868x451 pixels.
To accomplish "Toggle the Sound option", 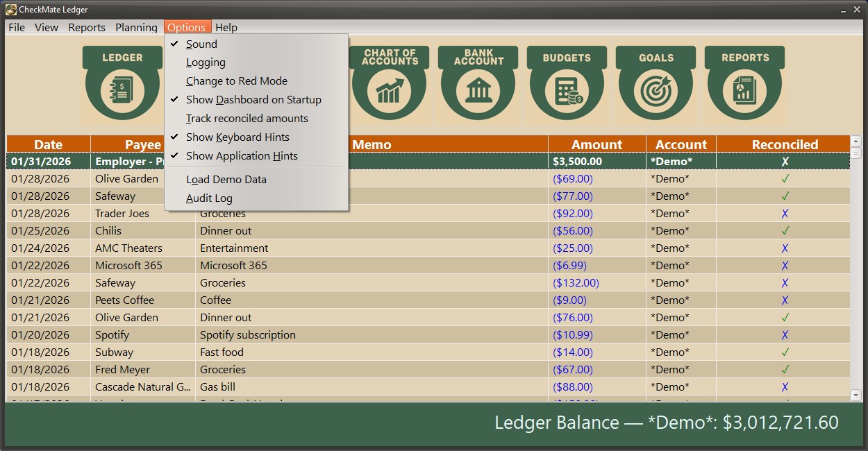I will (256, 44).
